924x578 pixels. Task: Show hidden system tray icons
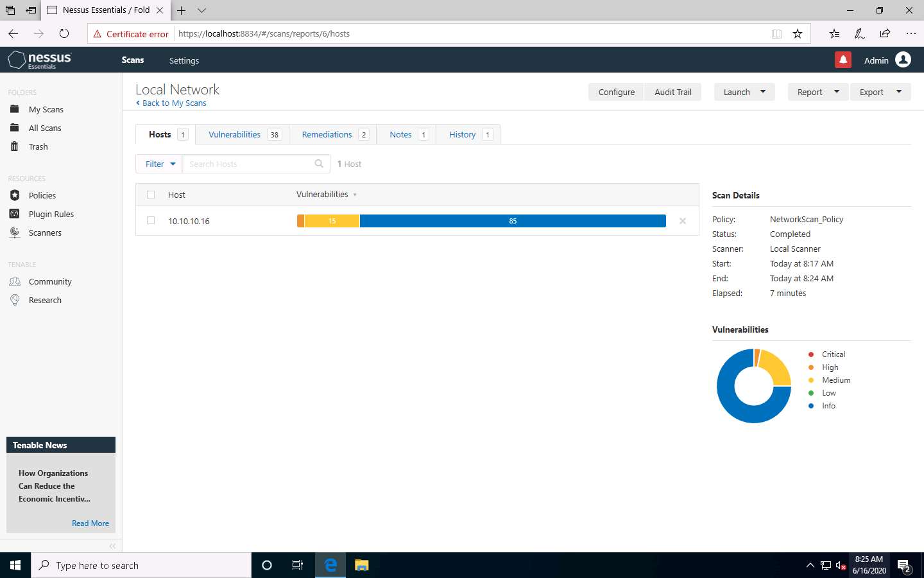coord(810,565)
